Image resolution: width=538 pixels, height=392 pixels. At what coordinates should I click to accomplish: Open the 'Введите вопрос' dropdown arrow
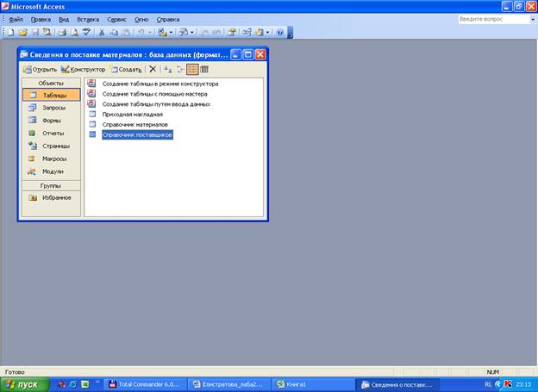533,20
